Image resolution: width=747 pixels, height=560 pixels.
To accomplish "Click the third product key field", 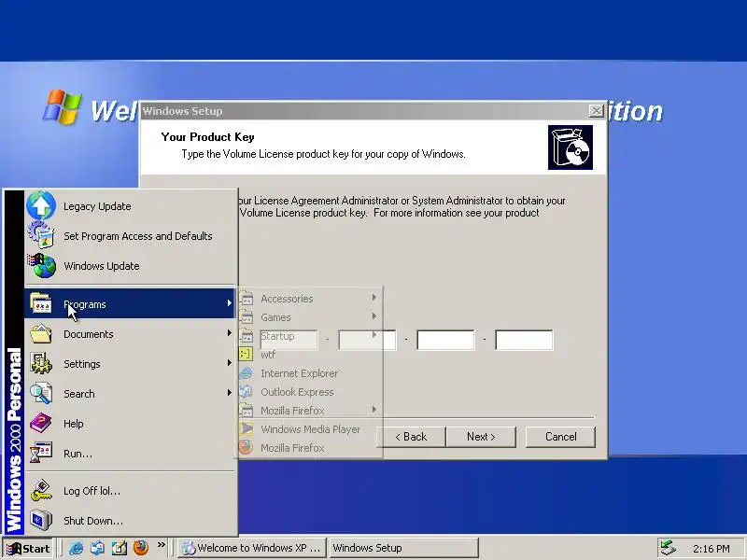I will (x=445, y=340).
